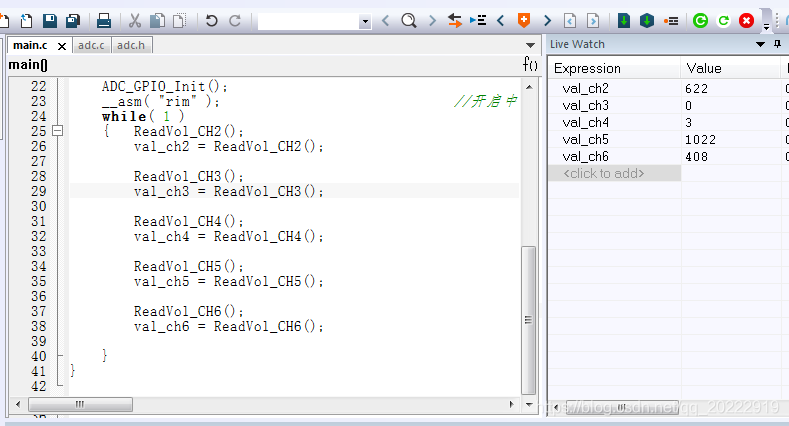789x426 pixels.
Task: Select val_ch3 in Live Watch
Action: pyautogui.click(x=586, y=106)
